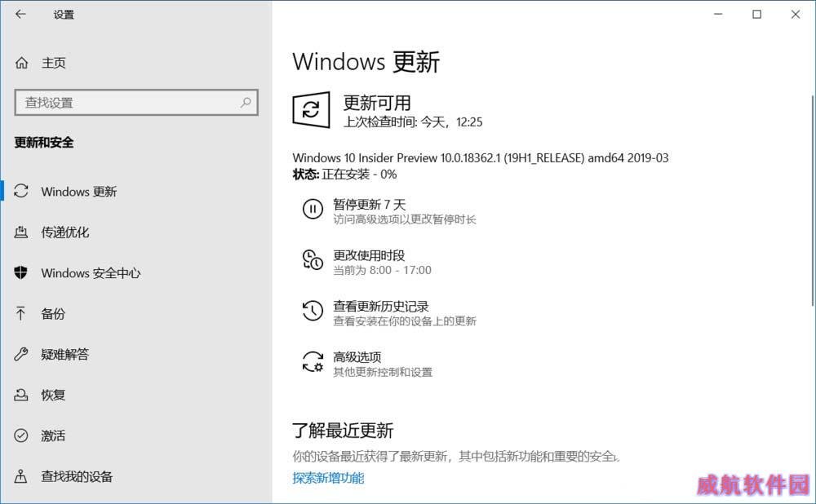Click the 更新和安全 section title

(44, 143)
